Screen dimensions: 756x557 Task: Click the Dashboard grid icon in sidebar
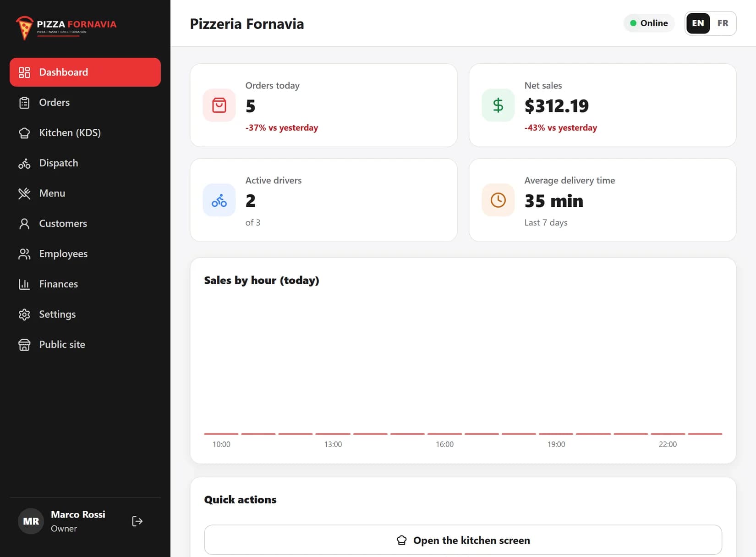[x=24, y=72]
